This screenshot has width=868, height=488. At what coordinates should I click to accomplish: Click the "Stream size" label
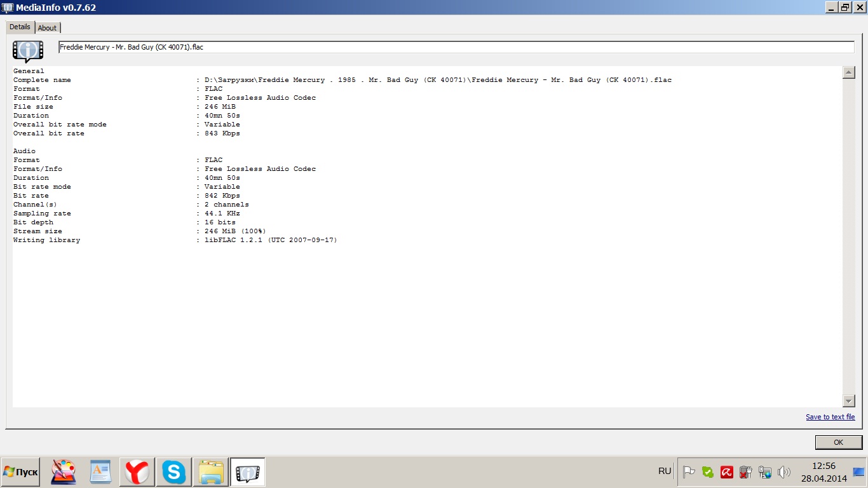click(37, 231)
